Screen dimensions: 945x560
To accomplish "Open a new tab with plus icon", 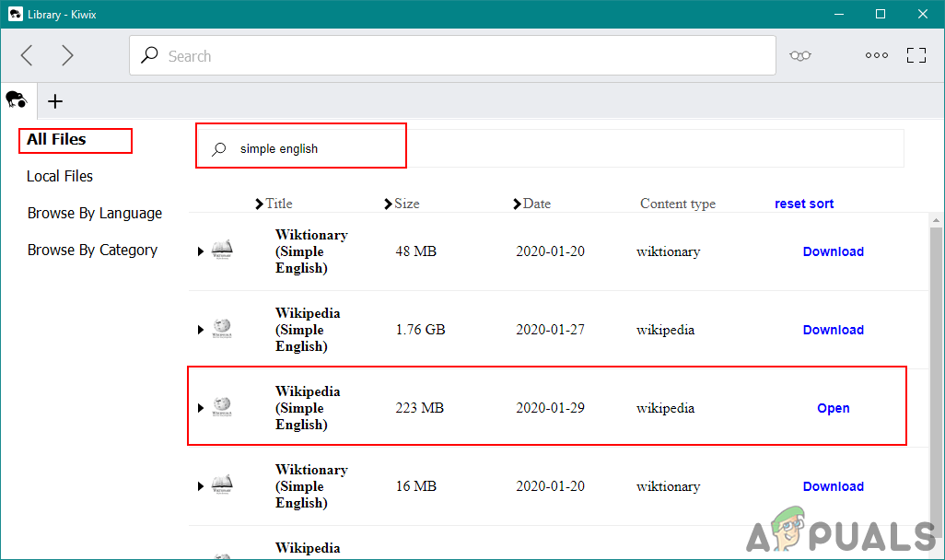I will [55, 101].
